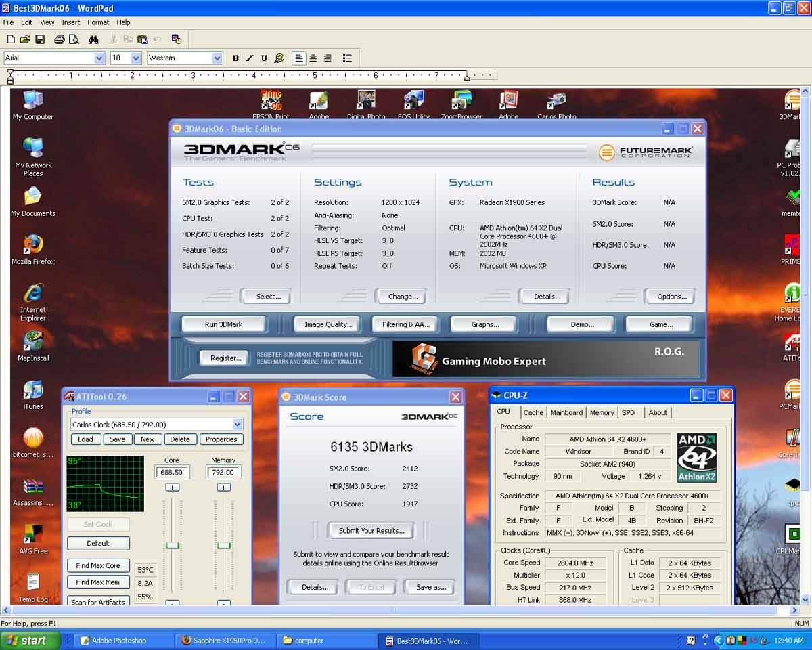Insert Date/Time using the toolbar icon
The width and height of the screenshot is (812, 650).
(x=176, y=39)
